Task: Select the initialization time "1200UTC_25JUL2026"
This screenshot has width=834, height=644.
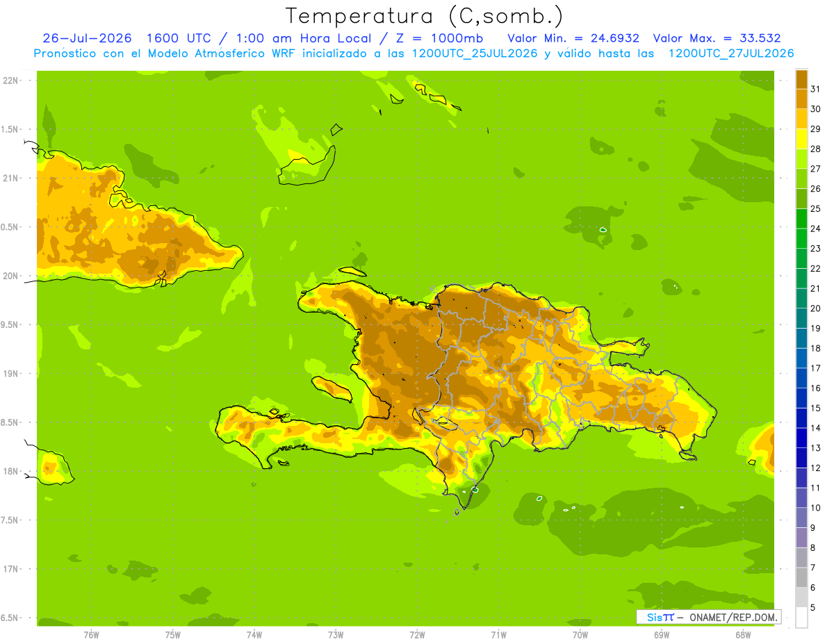Action: (472, 53)
